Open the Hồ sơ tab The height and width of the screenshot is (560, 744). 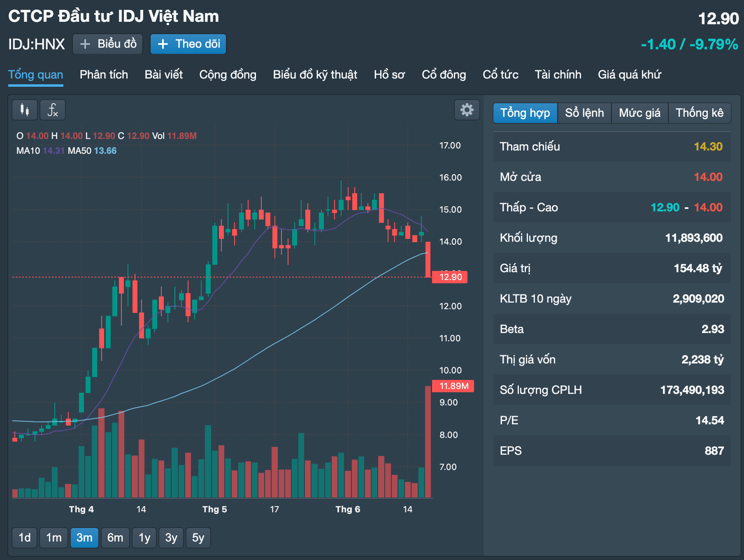(x=390, y=75)
